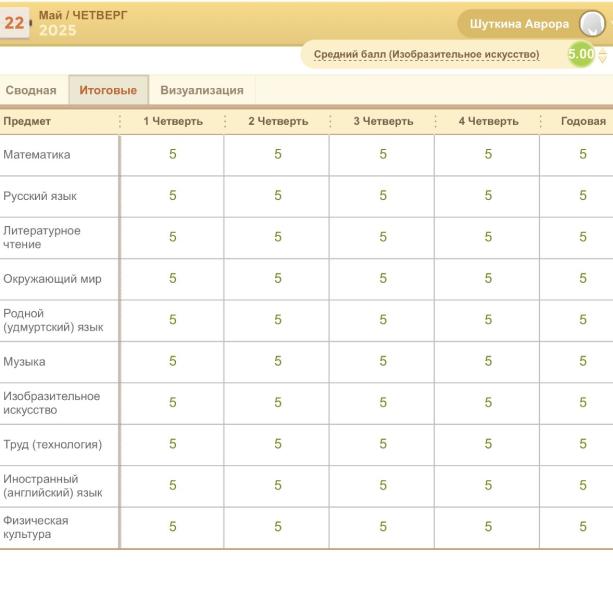Click the 2 Четверть column header

pos(278,121)
